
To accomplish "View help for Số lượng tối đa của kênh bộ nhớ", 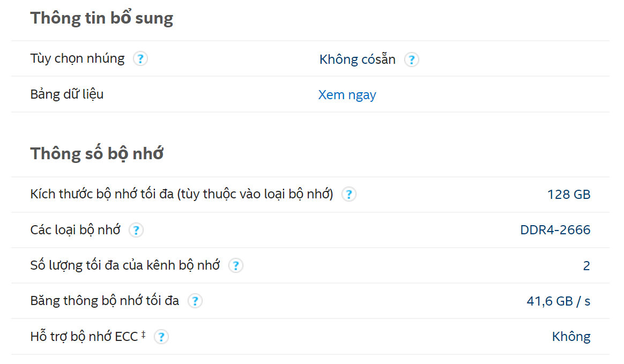I will (235, 265).
